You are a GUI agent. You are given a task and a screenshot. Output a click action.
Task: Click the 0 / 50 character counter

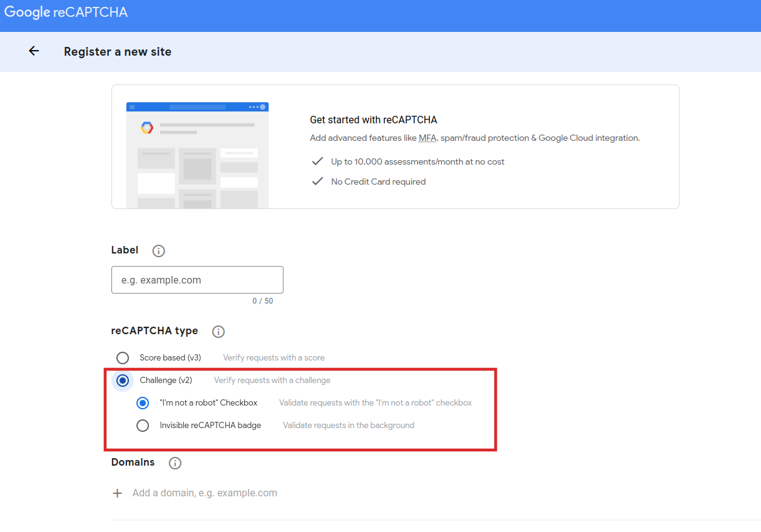click(263, 301)
